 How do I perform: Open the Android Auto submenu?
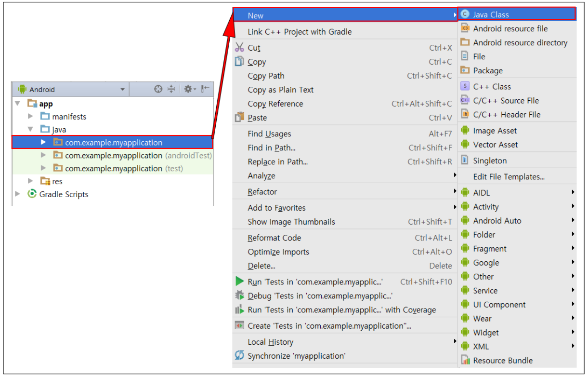click(x=517, y=220)
